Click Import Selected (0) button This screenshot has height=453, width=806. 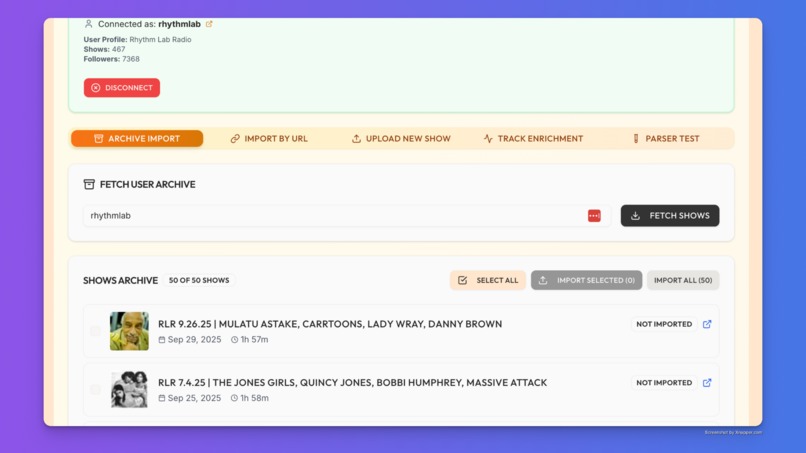pyautogui.click(x=587, y=280)
